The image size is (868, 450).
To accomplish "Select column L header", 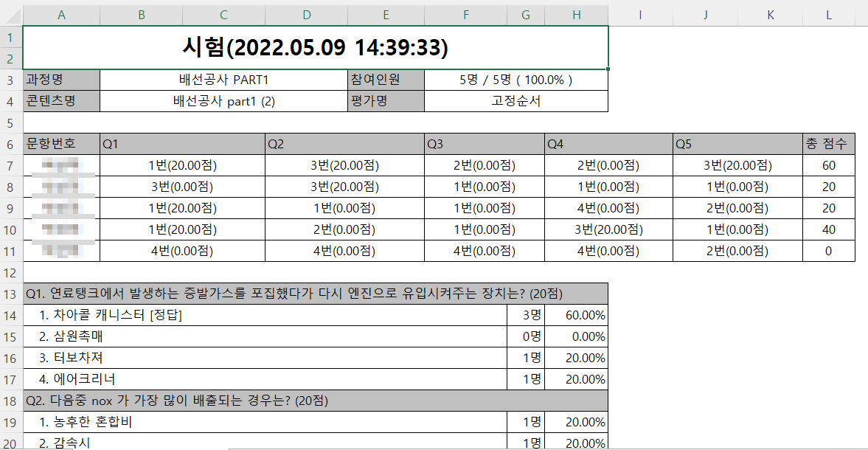I will point(829,15).
